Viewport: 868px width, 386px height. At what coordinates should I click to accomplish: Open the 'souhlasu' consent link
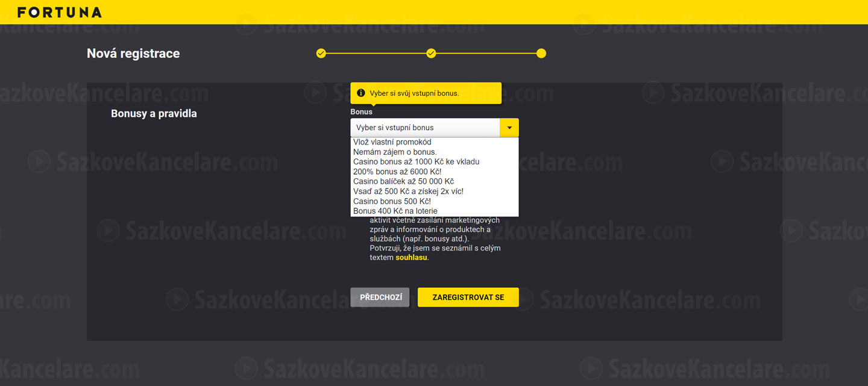tap(411, 257)
